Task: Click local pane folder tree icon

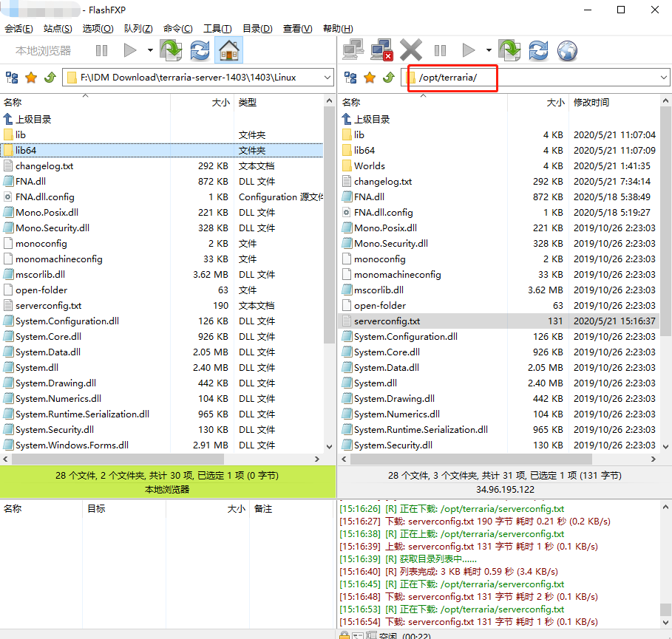Action: [x=12, y=78]
